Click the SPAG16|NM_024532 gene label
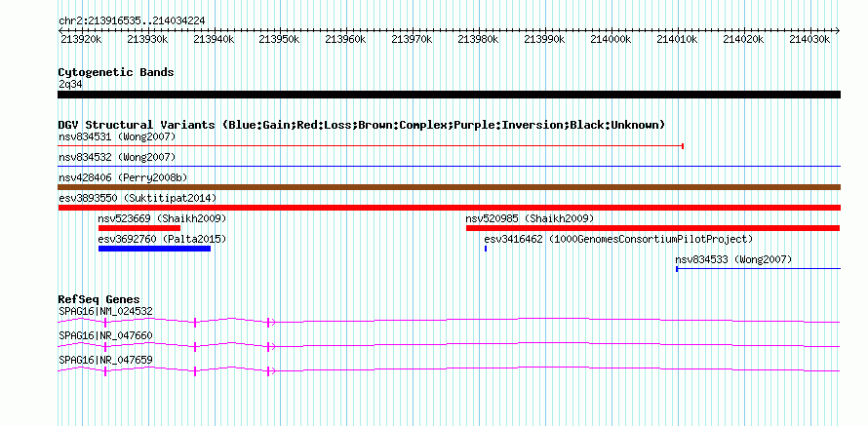This screenshot has height=426, width=868. (x=105, y=312)
